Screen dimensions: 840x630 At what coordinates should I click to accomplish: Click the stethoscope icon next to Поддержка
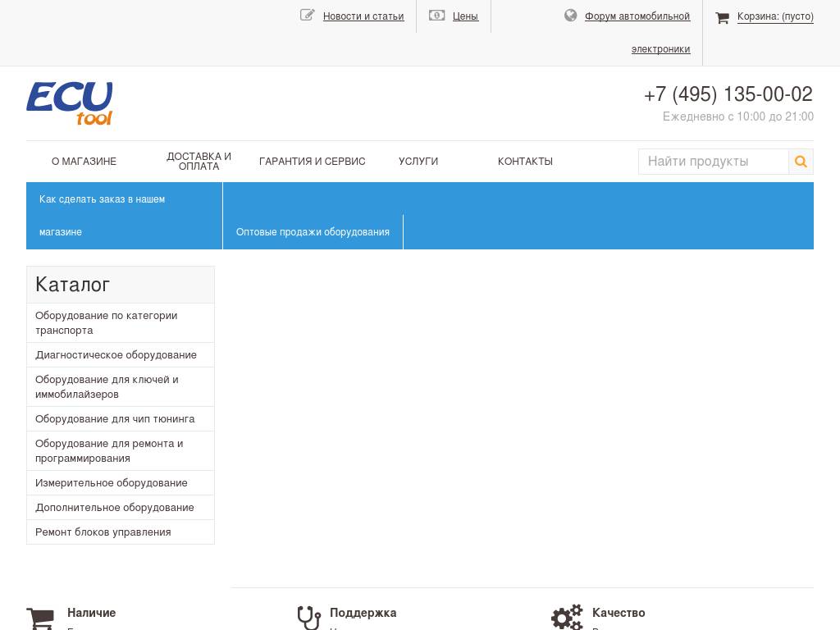click(x=308, y=617)
